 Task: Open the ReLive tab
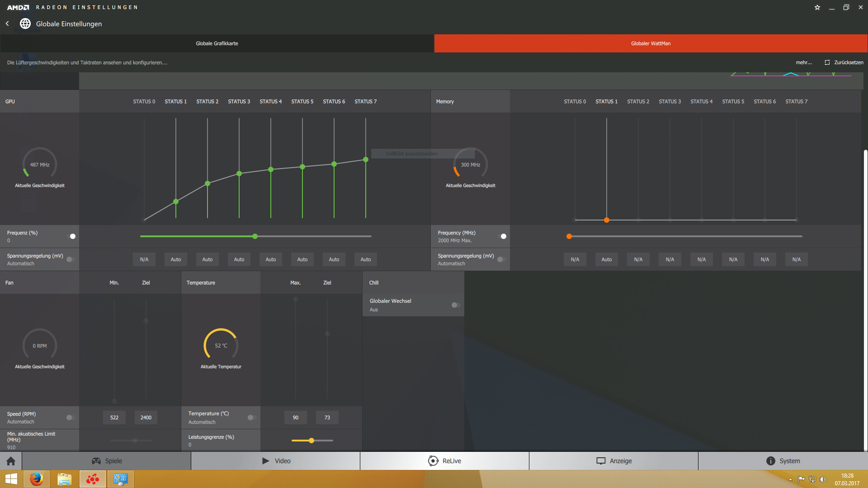(444, 461)
